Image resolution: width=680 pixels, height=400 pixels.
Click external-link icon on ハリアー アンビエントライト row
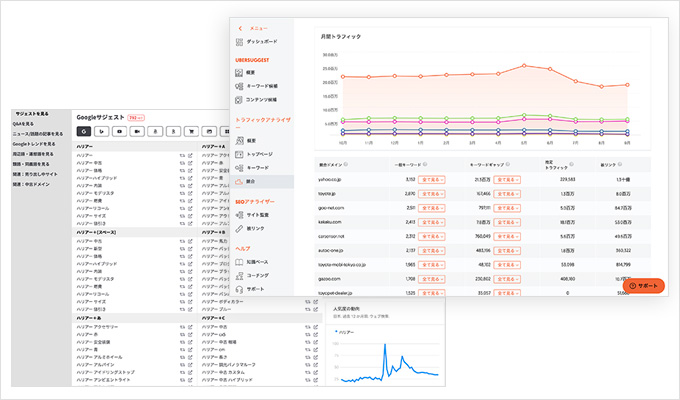pos(190,380)
